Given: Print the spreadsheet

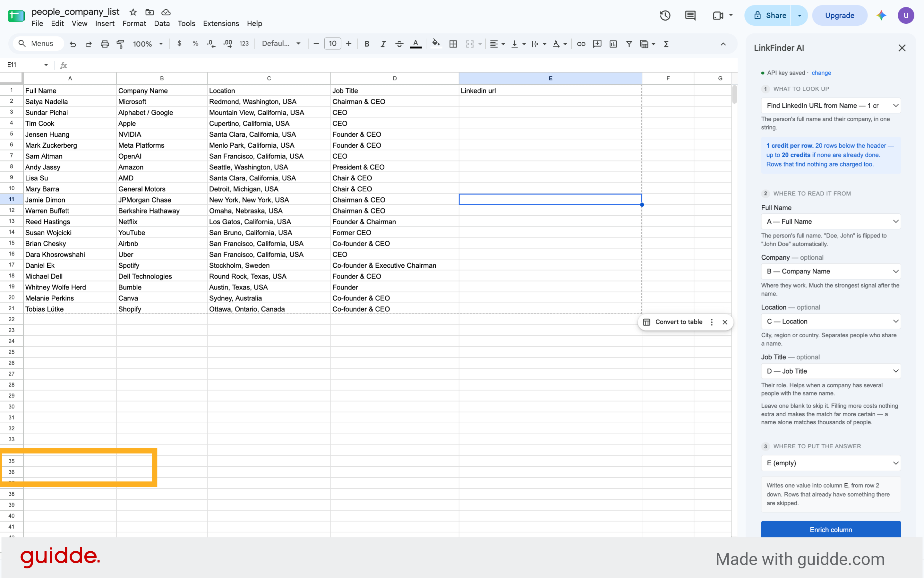Looking at the screenshot, I should tap(105, 44).
